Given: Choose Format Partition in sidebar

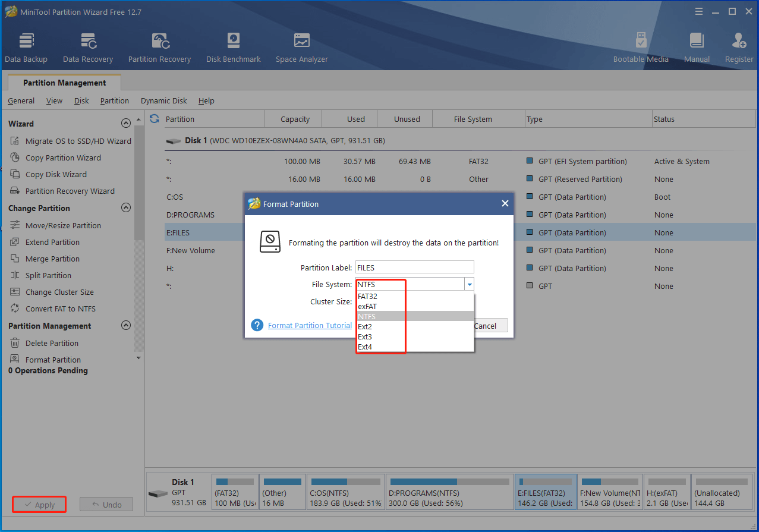Looking at the screenshot, I should tap(45, 360).
